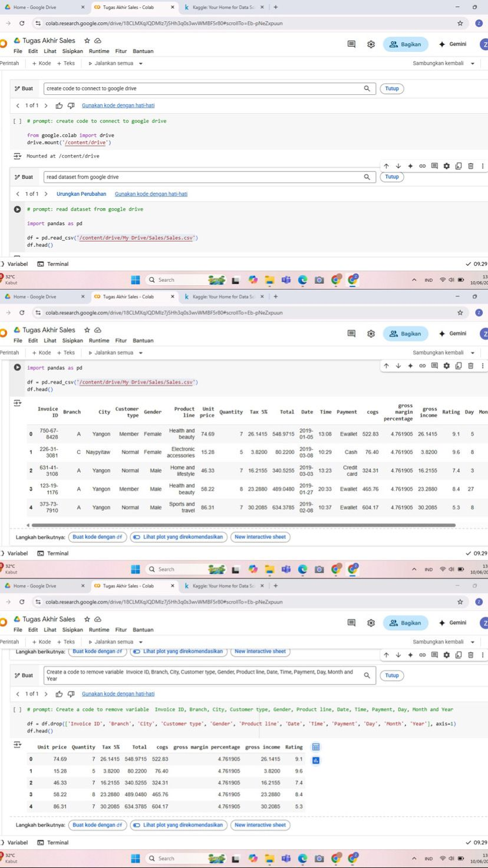Click the run brackets of the drive.mount cell
Viewport: 488px width, 868px height.
[18, 121]
